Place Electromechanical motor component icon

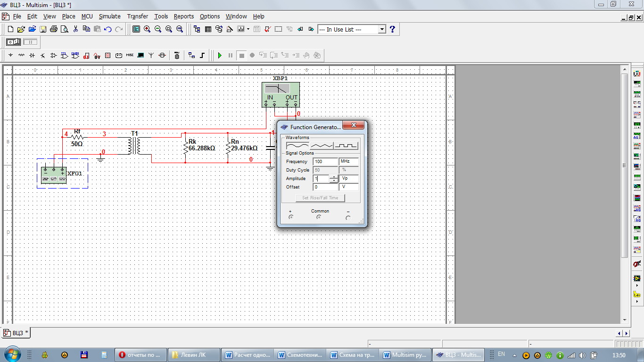[x=162, y=55]
